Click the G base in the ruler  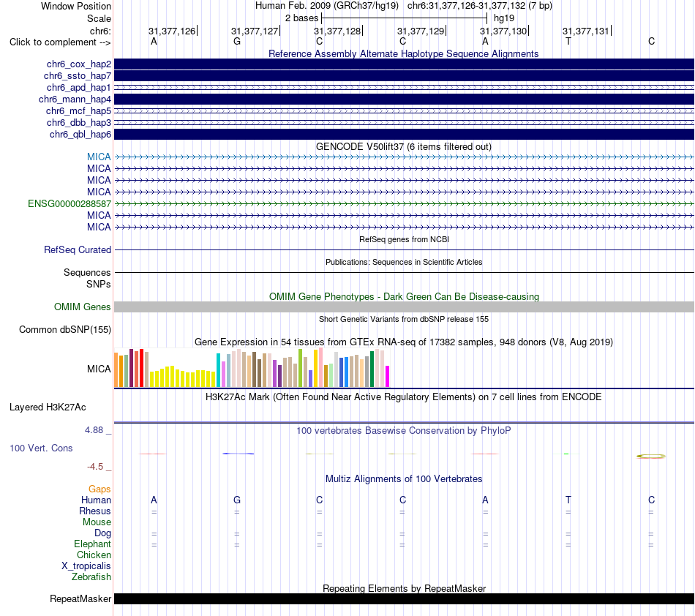237,41
